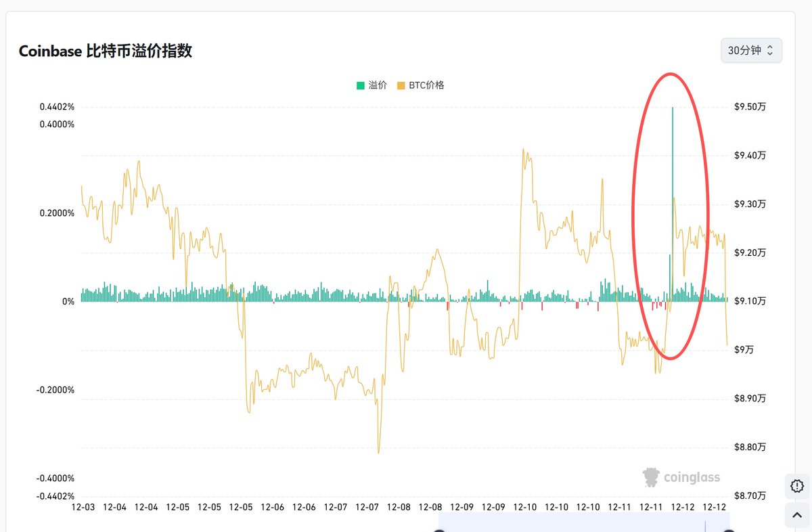The image size is (812, 532).
Task: Click the $8.90万 price axis label
Action: pyautogui.click(x=750, y=399)
